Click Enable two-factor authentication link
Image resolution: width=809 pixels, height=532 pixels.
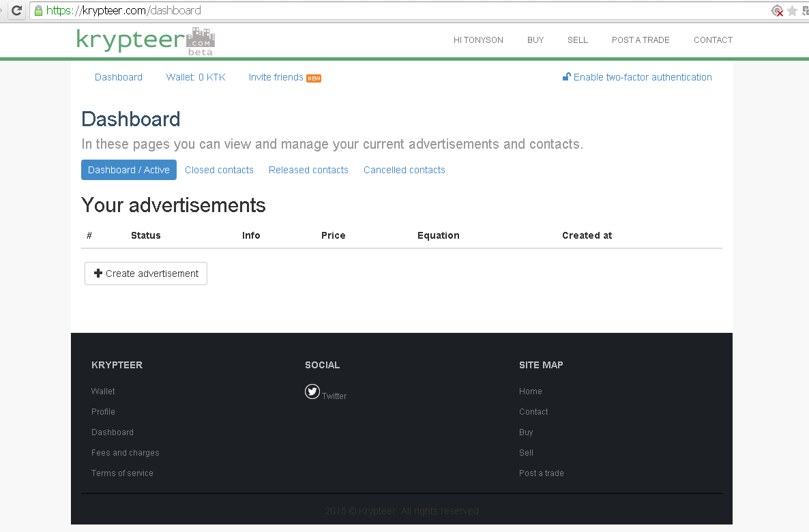[x=643, y=77]
